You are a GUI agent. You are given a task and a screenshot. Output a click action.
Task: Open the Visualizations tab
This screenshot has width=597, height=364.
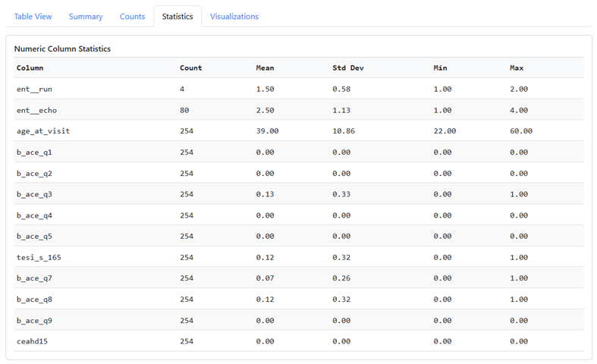(234, 17)
